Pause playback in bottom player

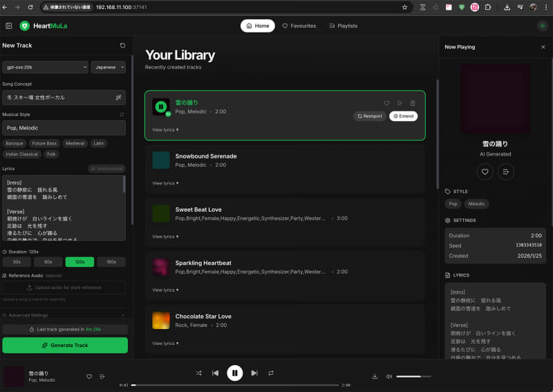(x=235, y=373)
